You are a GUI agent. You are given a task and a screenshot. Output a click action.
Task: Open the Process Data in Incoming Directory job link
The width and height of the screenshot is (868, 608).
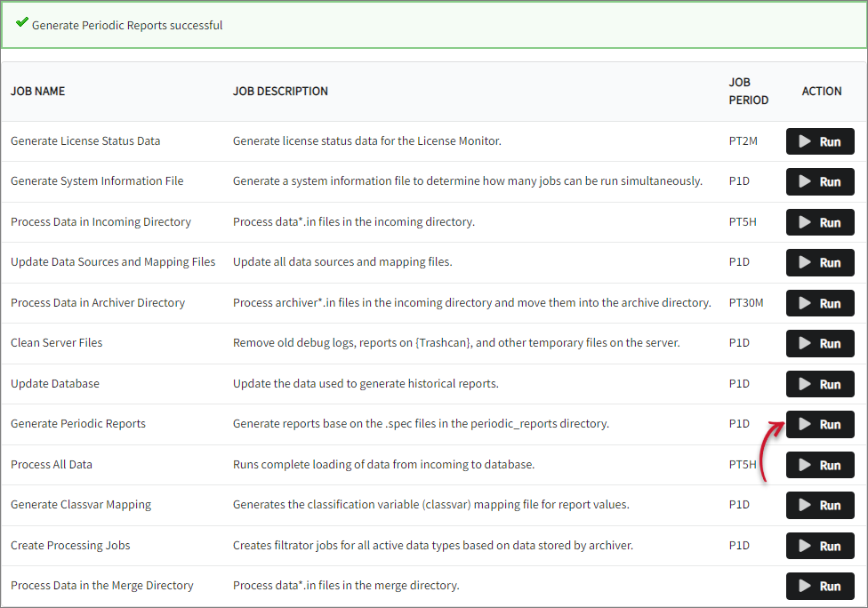click(x=101, y=221)
